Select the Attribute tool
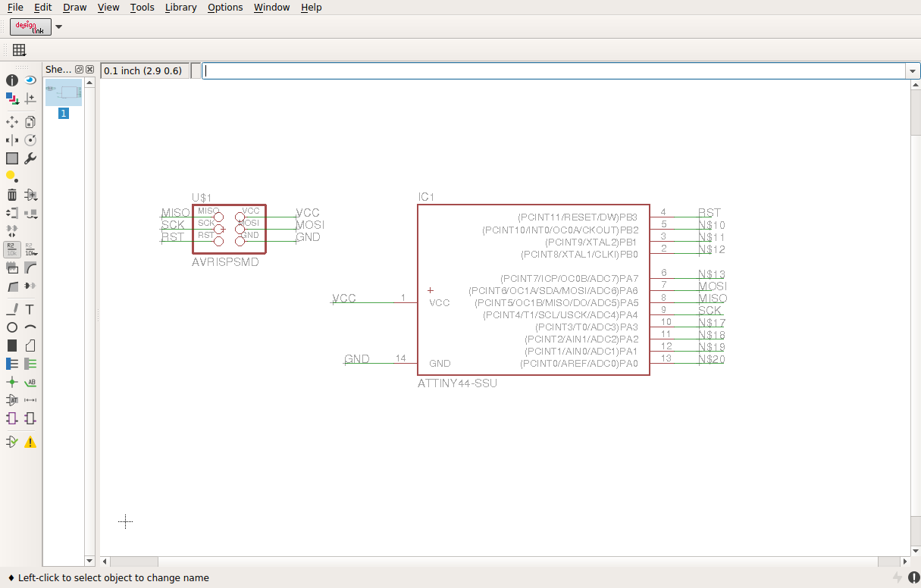 (12, 400)
